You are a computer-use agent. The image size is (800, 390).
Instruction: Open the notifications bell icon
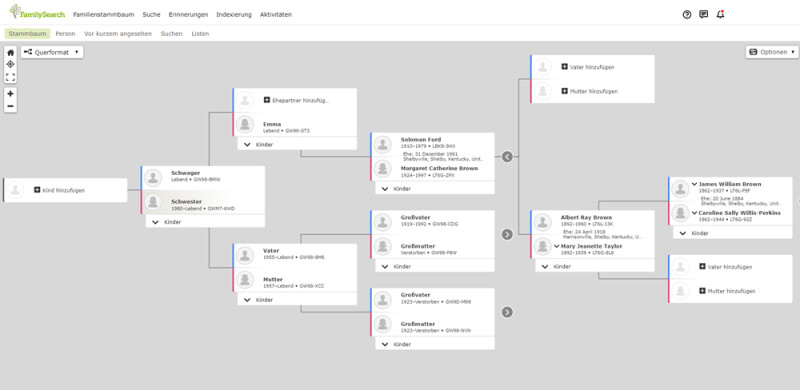720,14
